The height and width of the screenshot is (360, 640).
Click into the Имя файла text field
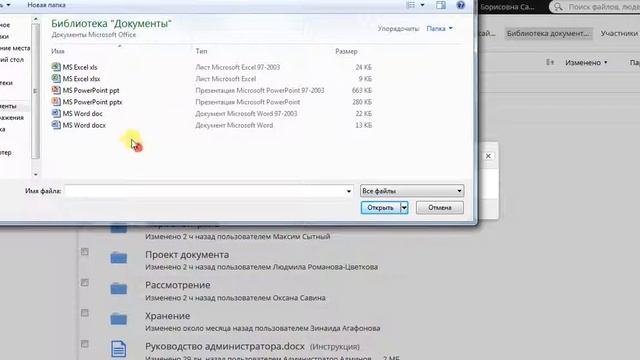point(205,191)
